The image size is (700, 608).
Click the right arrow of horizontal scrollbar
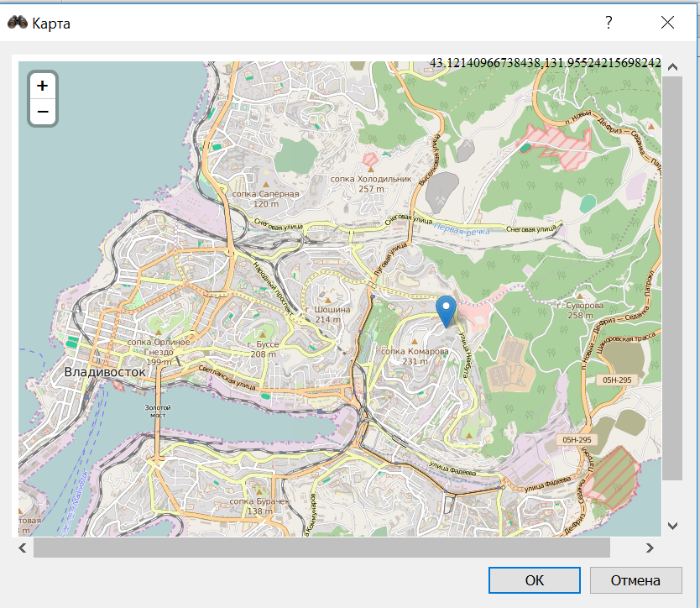point(650,548)
